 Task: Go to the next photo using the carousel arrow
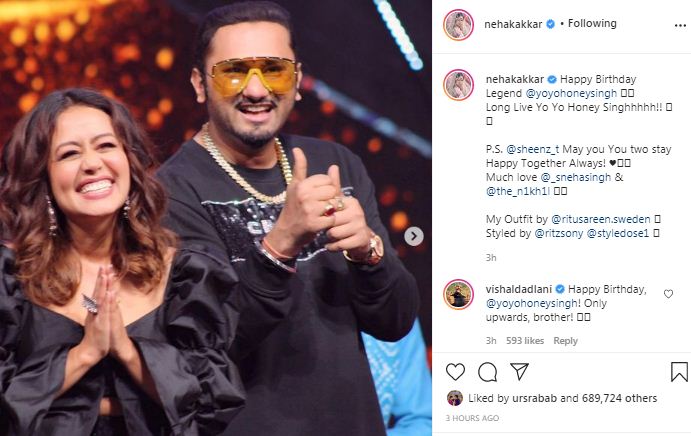point(414,236)
